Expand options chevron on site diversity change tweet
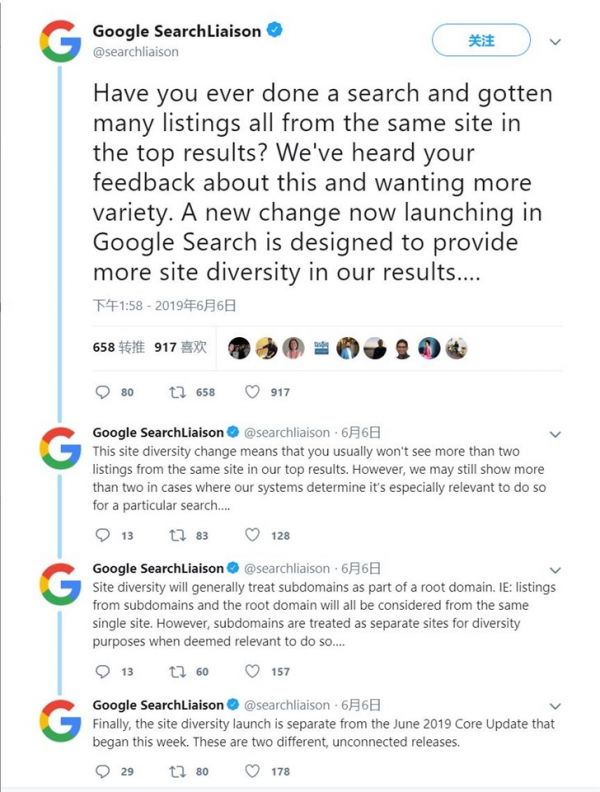 [x=556, y=434]
